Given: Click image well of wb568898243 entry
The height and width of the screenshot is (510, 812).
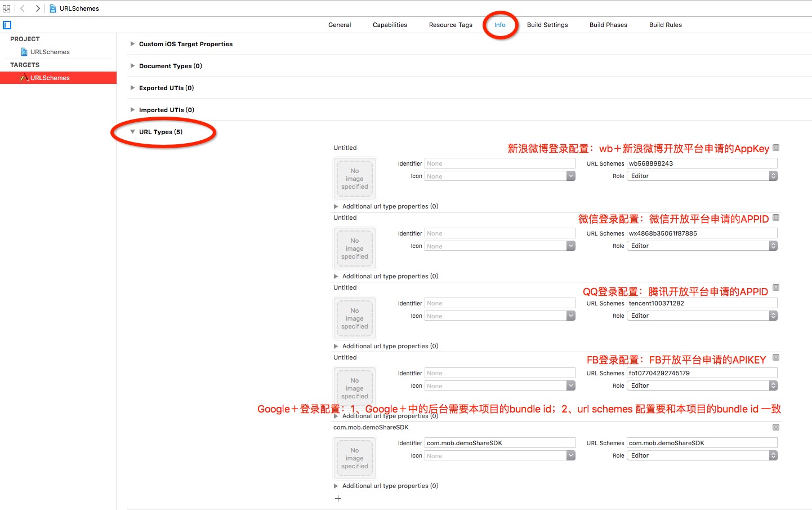Looking at the screenshot, I should click(355, 179).
